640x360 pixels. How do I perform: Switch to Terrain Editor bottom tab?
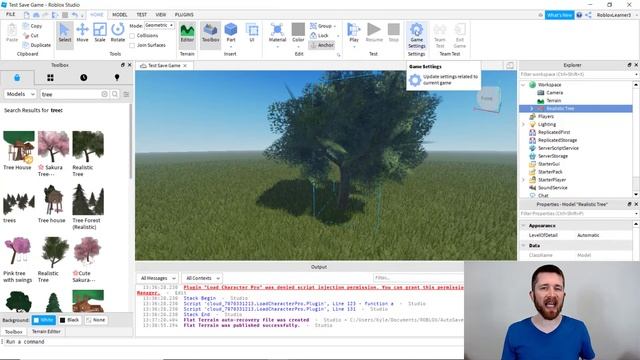tap(46, 332)
